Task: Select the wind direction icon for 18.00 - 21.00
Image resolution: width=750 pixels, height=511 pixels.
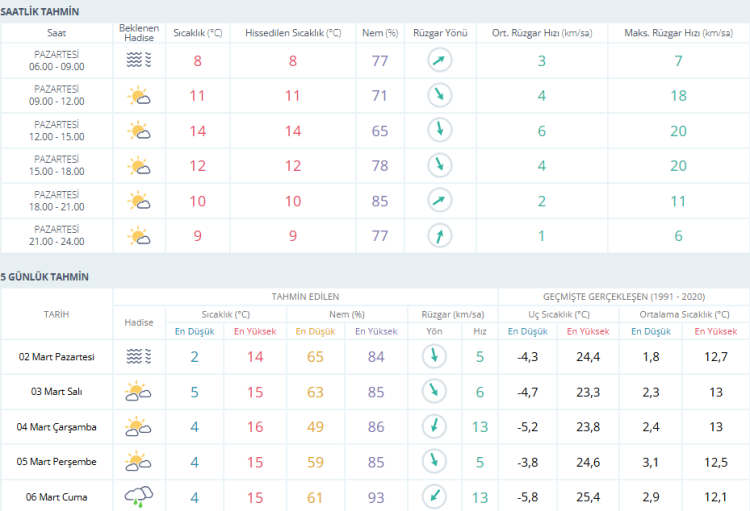Action: (439, 201)
